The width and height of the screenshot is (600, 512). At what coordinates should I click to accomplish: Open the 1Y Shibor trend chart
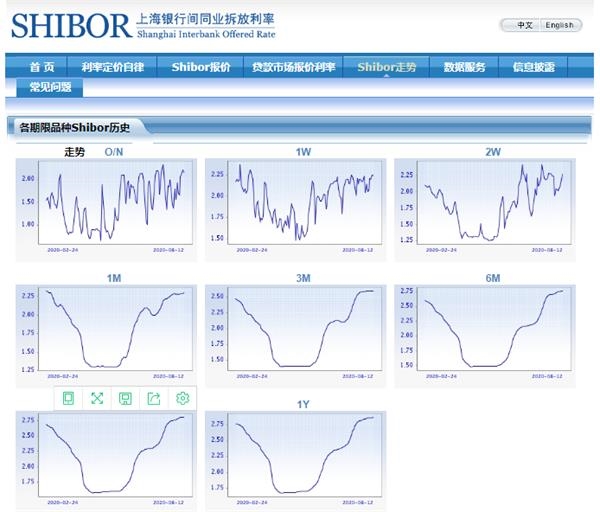(295, 455)
